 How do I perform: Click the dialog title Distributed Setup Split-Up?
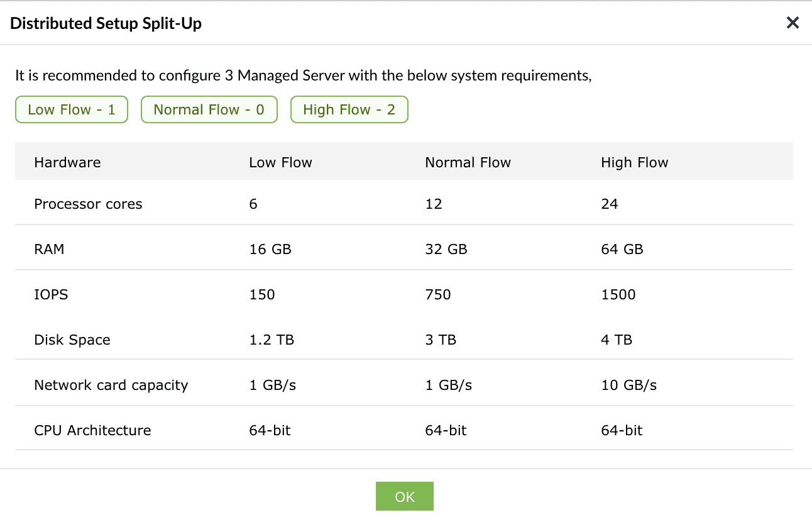[x=106, y=23]
